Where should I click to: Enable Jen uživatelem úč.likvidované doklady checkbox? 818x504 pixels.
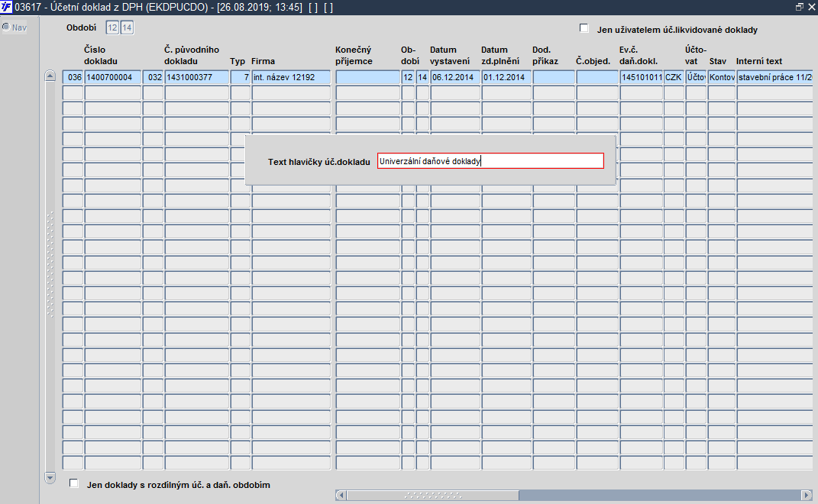pyautogui.click(x=584, y=28)
